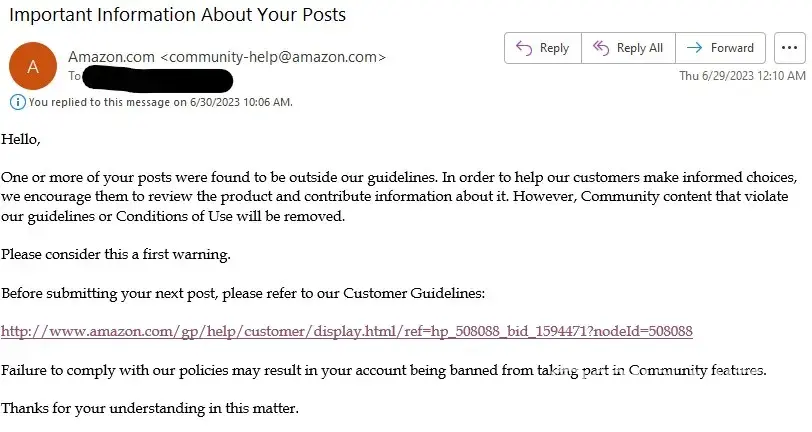The image size is (812, 432).
Task: Click the paragraph starting "One or more"
Action: pyautogui.click(x=399, y=196)
